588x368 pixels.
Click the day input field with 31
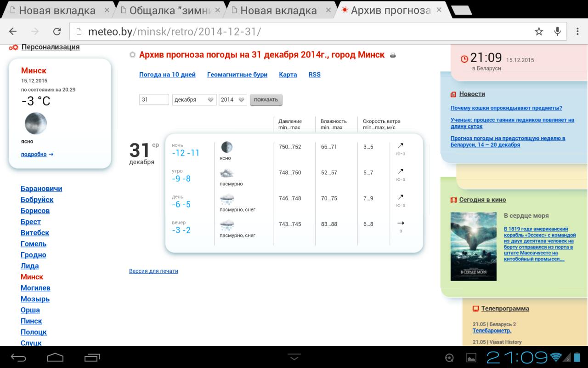154,100
